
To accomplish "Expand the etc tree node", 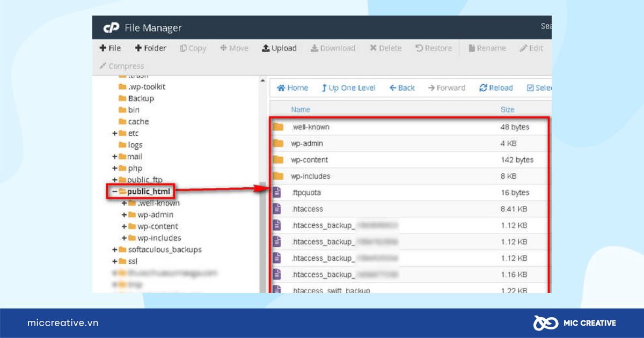I will point(114,133).
